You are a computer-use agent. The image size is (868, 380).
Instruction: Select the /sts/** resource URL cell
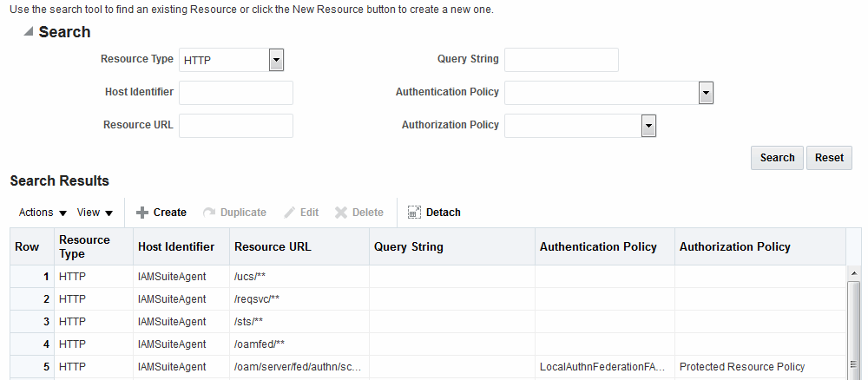[x=299, y=321]
